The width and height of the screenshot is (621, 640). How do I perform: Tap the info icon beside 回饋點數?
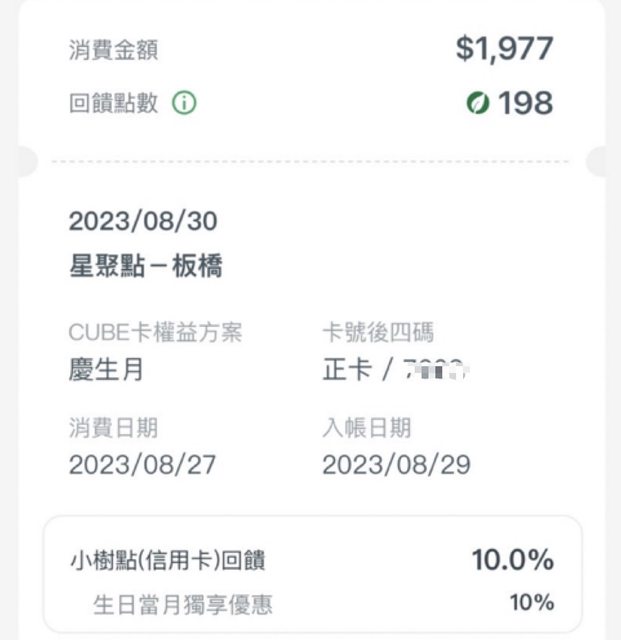click(183, 103)
